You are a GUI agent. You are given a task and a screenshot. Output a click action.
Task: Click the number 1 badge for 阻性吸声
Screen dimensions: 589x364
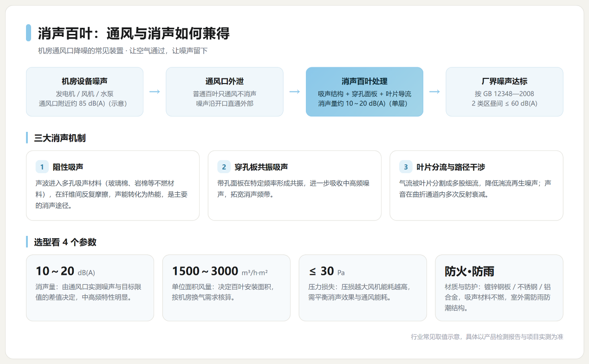(42, 167)
